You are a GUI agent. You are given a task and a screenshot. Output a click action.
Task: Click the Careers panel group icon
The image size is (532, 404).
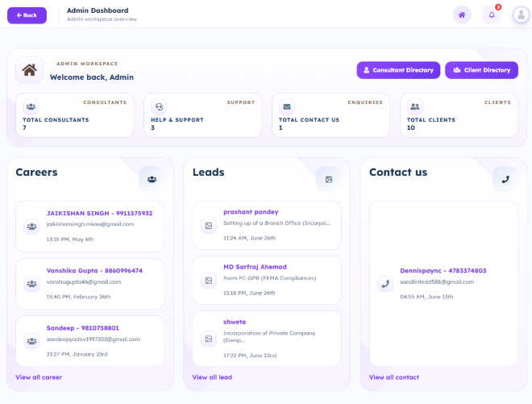point(152,179)
